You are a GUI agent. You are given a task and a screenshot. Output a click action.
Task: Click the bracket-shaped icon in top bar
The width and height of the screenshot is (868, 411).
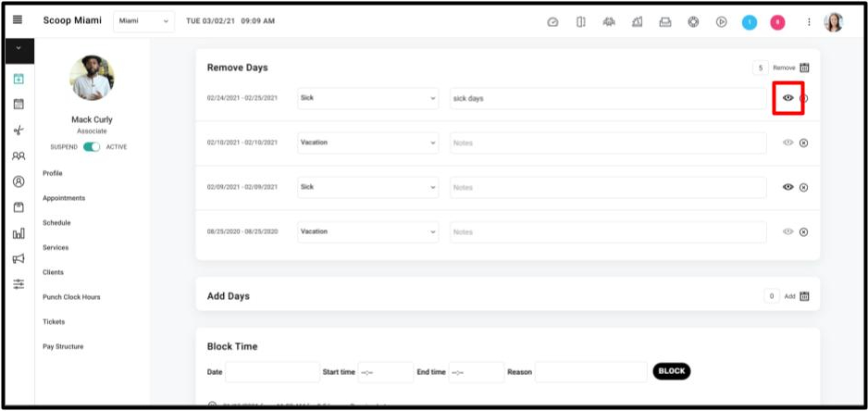pos(581,21)
